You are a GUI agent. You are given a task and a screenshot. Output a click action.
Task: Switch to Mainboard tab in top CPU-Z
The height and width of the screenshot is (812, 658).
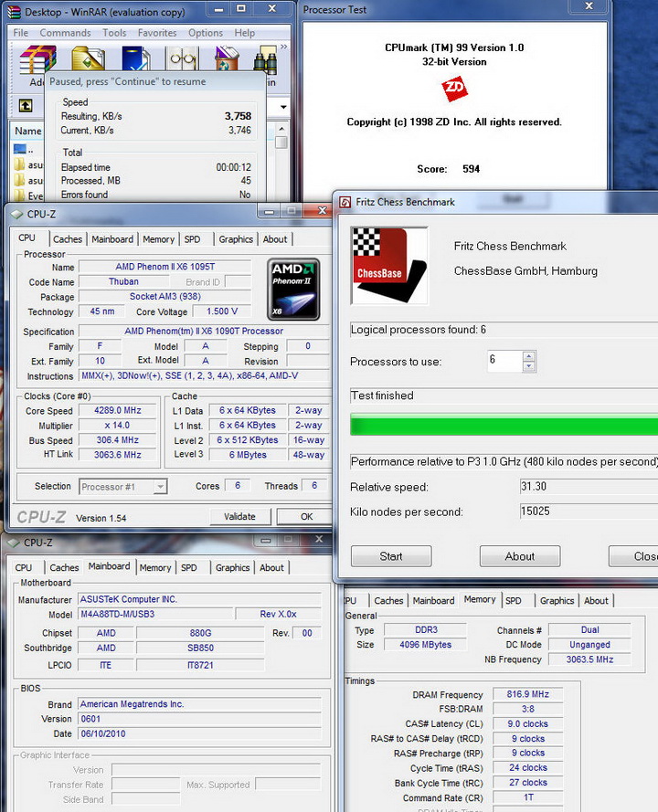112,239
